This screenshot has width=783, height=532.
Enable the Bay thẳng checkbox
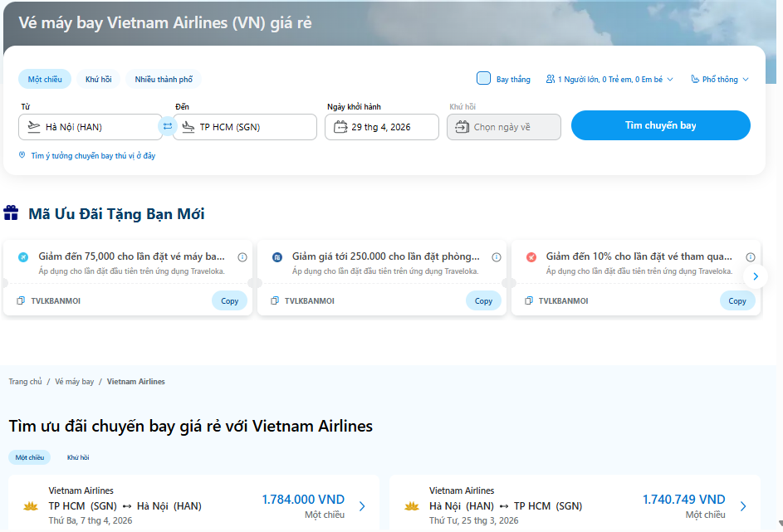(482, 78)
